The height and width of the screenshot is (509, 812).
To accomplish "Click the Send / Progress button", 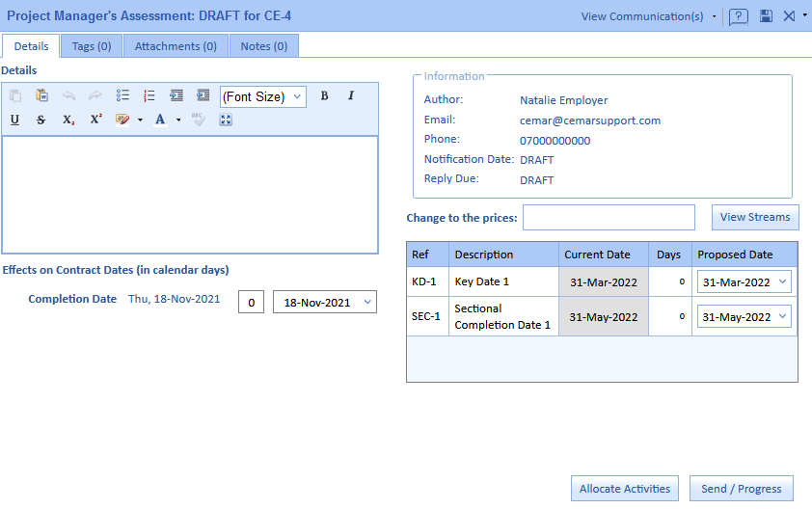I will [741, 489].
